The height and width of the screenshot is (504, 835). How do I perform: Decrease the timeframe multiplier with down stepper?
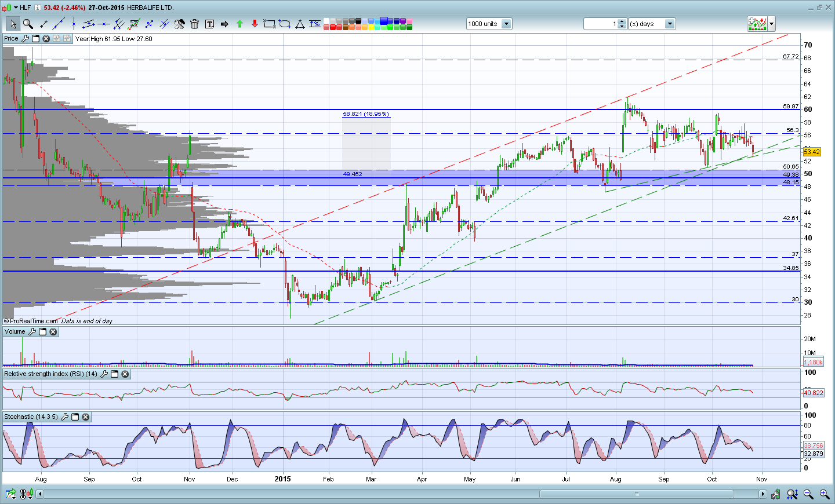tap(622, 27)
